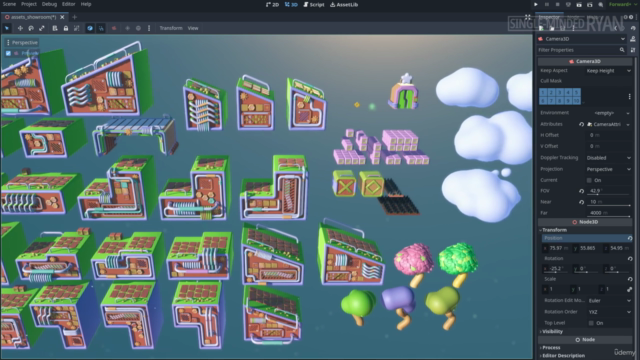Close the assets_showroom scene tab
The image size is (640, 360).
pyautogui.click(x=62, y=17)
